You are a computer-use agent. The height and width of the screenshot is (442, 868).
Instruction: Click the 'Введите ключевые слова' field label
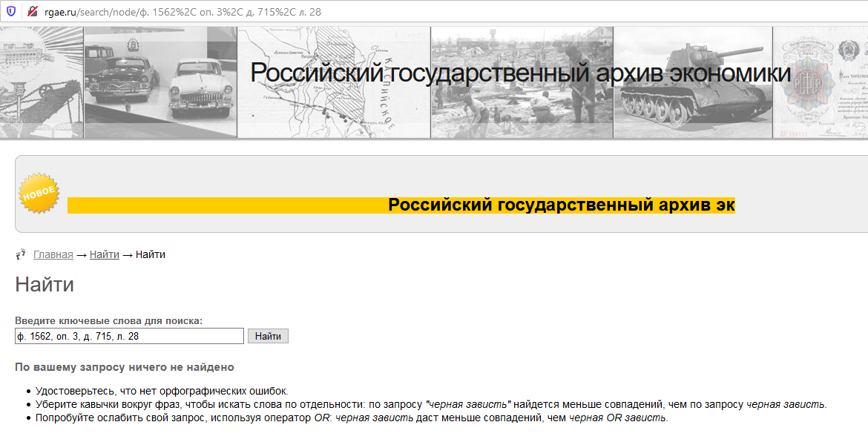(108, 321)
